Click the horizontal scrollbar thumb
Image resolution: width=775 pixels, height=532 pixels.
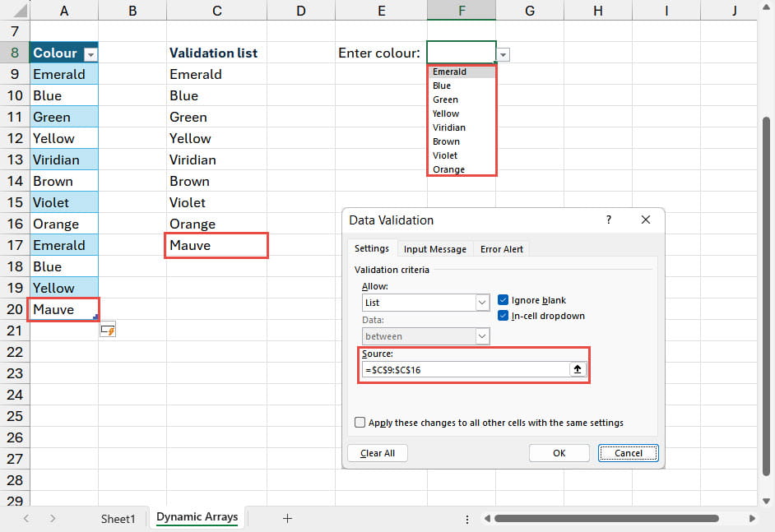(x=606, y=519)
